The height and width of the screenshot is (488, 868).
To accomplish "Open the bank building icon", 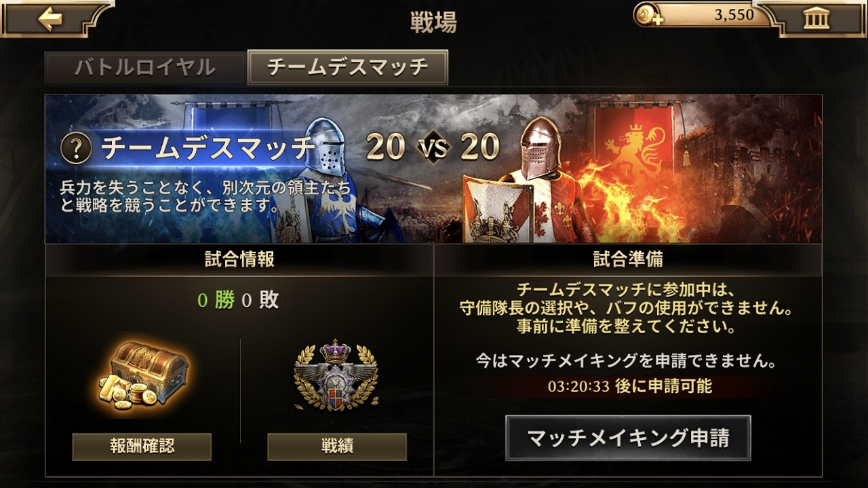I will [x=816, y=18].
